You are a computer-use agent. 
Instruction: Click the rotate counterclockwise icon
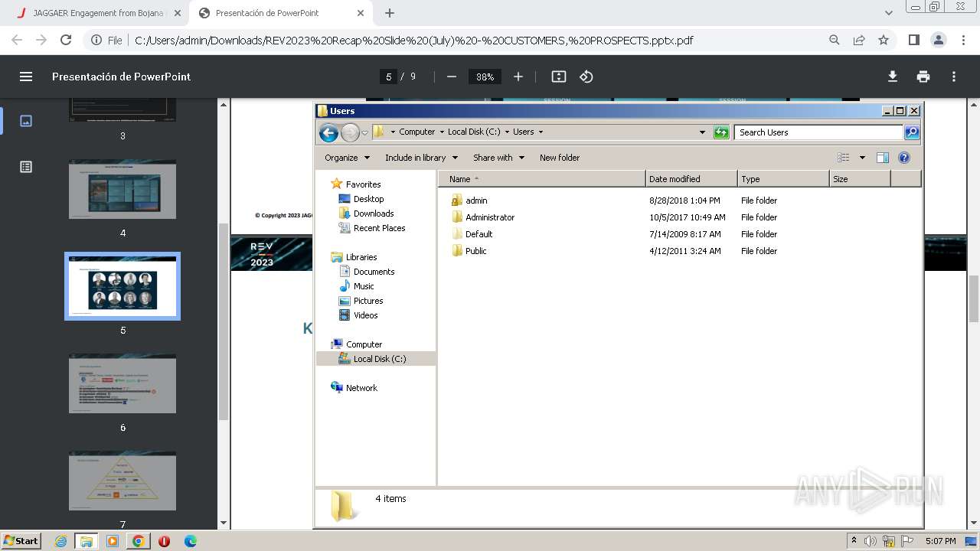point(586,77)
